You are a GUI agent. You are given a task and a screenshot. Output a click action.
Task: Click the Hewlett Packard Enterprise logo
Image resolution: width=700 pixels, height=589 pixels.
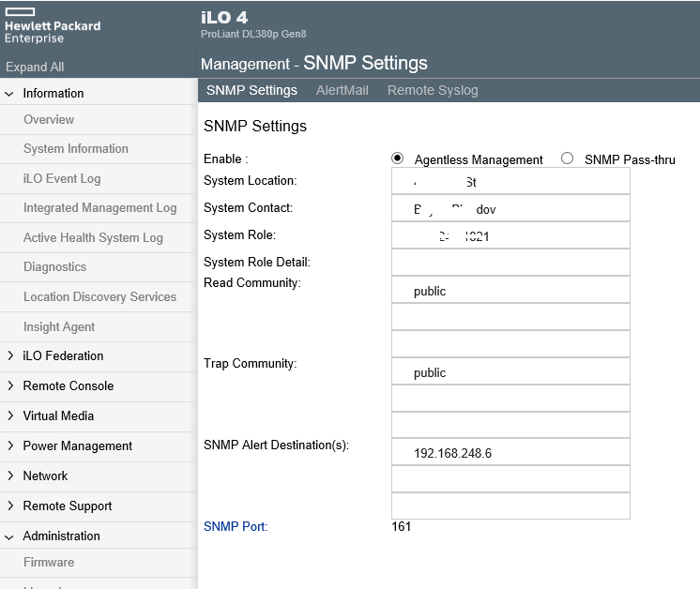[52, 26]
